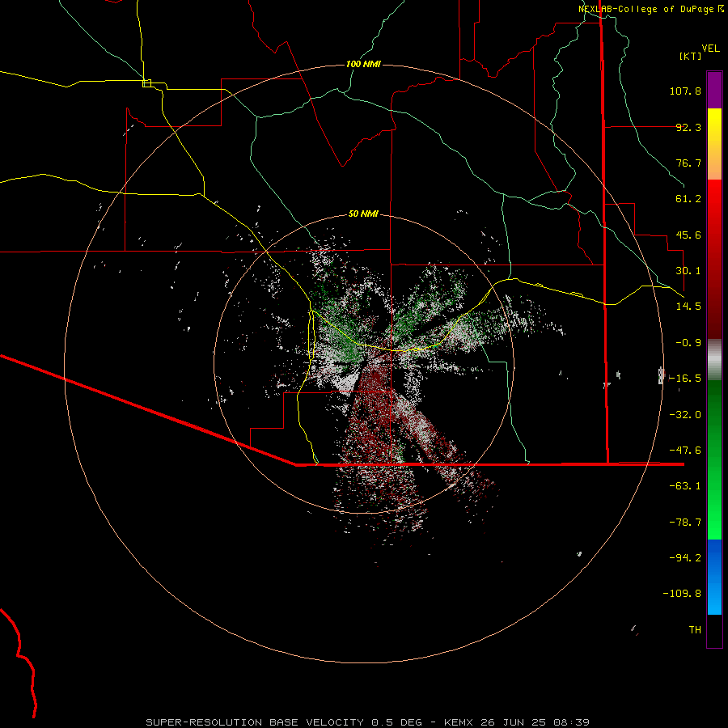The width and height of the screenshot is (728, 728).
Task: Select the -16.5 scale value
Action: pyautogui.click(x=685, y=379)
